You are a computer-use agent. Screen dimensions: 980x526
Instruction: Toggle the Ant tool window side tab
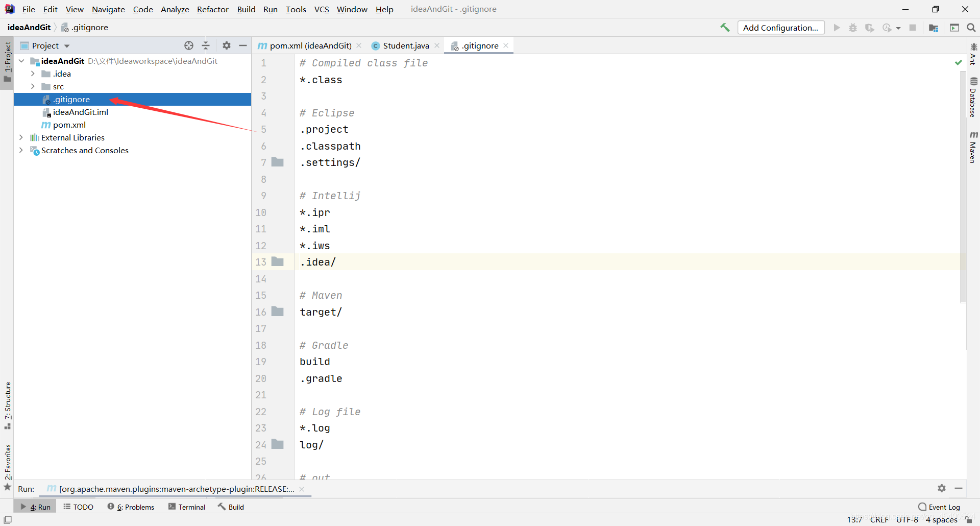(x=973, y=54)
